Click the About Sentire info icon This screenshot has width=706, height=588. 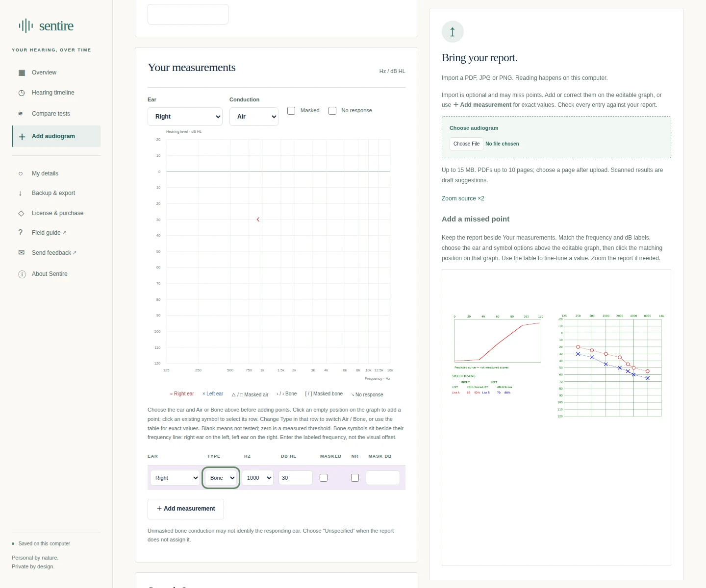(x=22, y=274)
